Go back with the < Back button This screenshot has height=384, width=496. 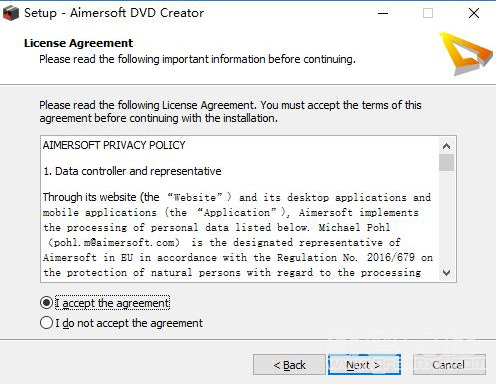289,365
